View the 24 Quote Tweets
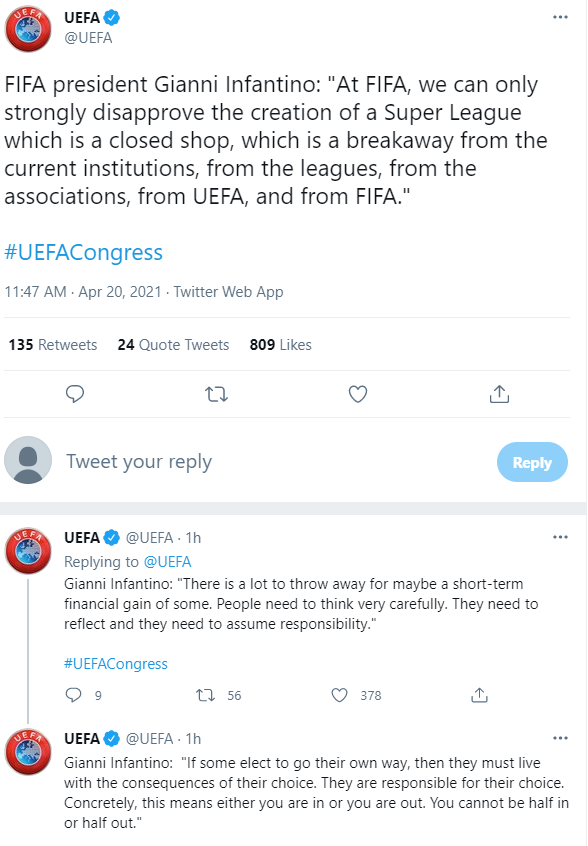 coord(173,345)
